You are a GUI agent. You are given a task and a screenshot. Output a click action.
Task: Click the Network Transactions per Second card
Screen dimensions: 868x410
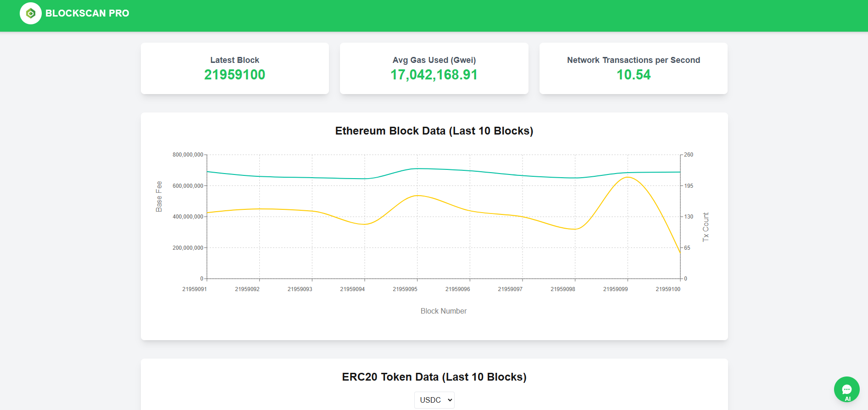click(633, 68)
